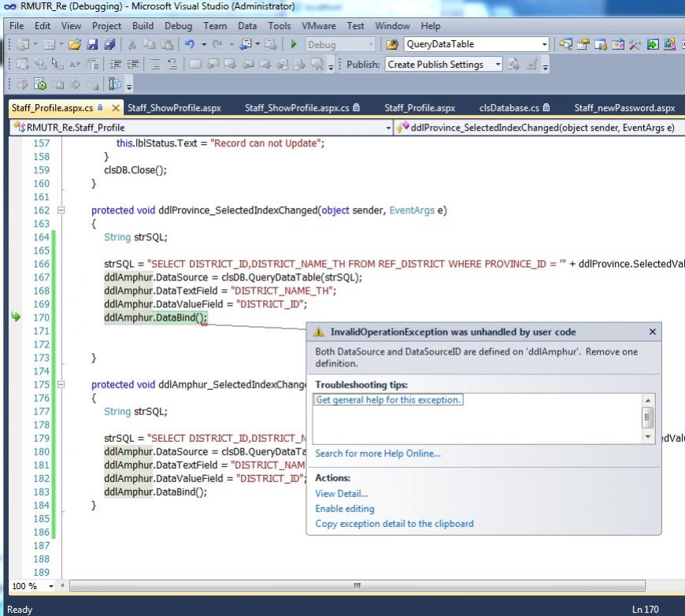
Task: Open the VMware menu
Action: tap(319, 26)
